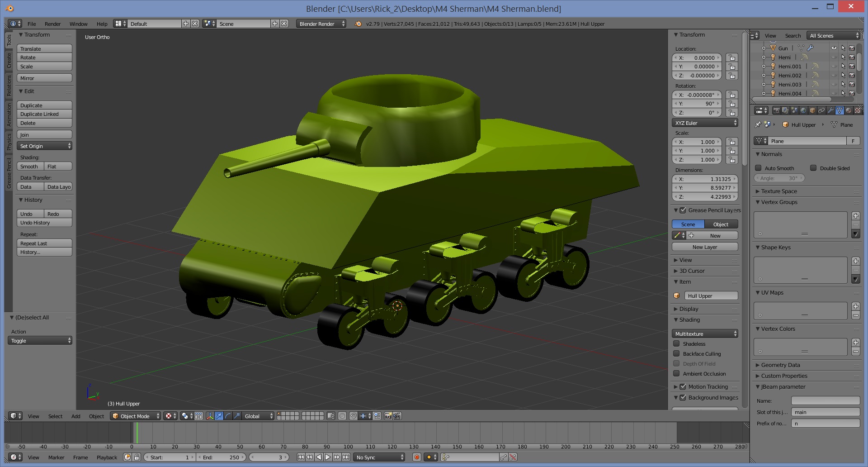Toggle the 3D manipulator widget icon
Viewport: 868px width, 467px height.
[x=210, y=416]
